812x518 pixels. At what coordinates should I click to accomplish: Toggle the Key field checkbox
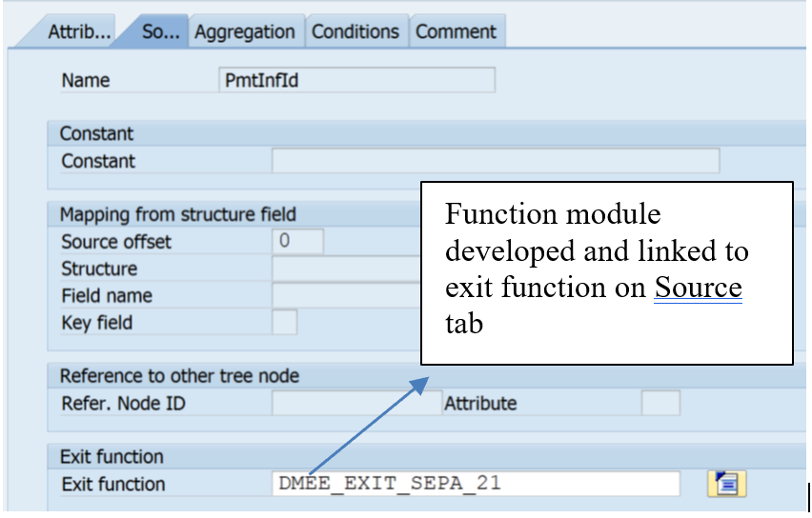[x=284, y=322]
